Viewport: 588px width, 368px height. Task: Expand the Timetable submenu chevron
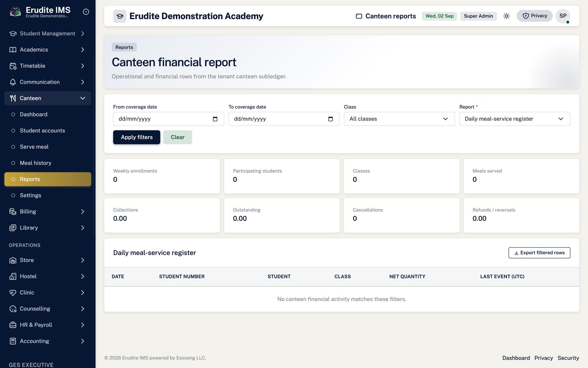click(83, 66)
